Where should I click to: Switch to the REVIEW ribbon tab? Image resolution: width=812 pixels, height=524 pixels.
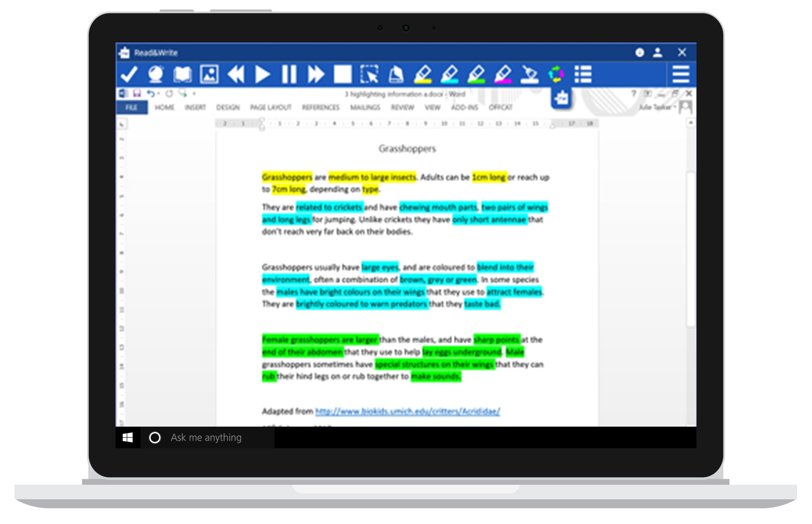point(403,107)
